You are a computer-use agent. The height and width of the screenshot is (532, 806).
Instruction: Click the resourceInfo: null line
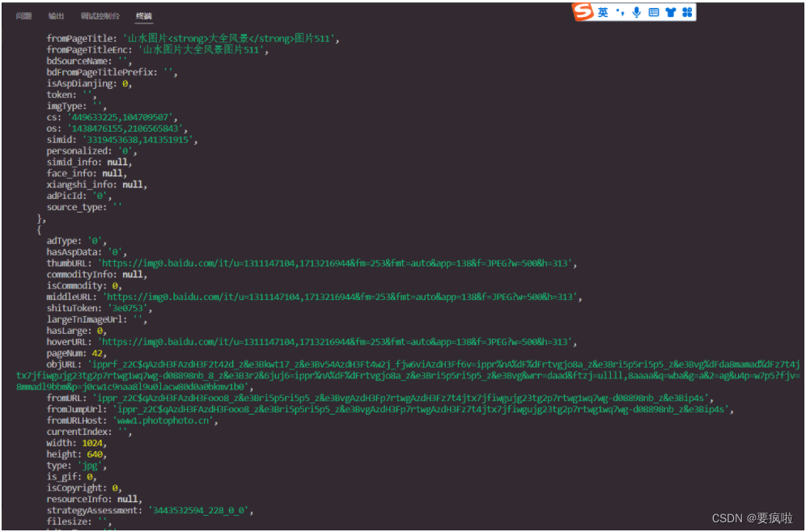[95, 499]
